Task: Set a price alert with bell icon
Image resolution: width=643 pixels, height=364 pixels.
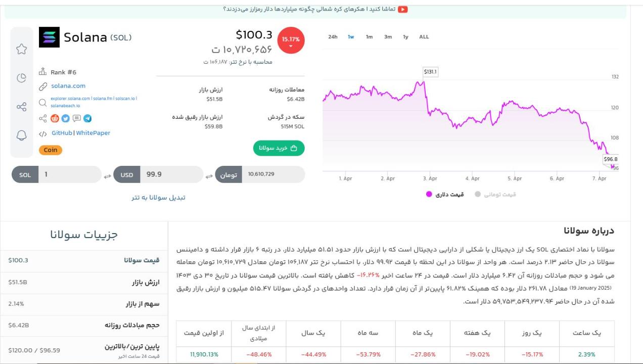Action: point(21,135)
